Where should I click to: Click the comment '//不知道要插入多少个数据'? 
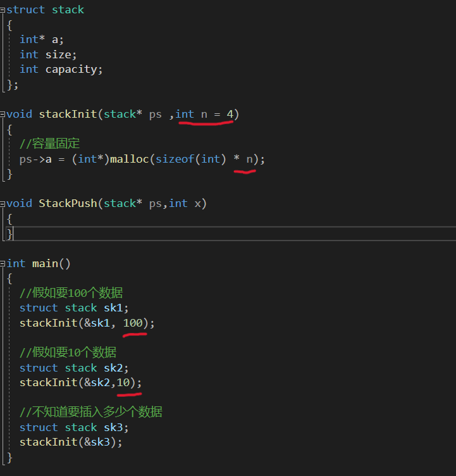(91, 412)
